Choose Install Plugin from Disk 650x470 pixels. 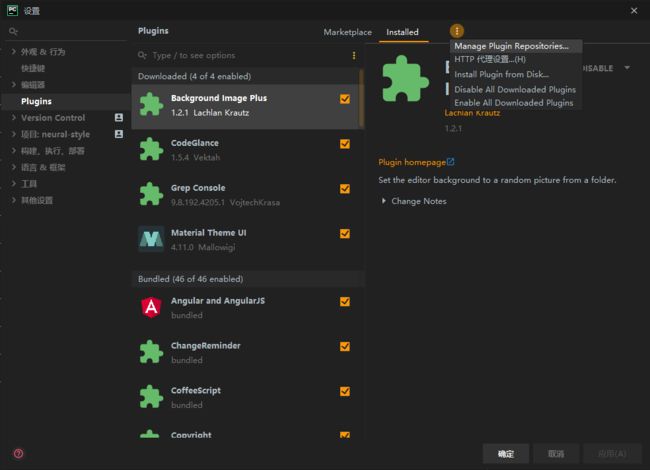[x=516, y=74]
